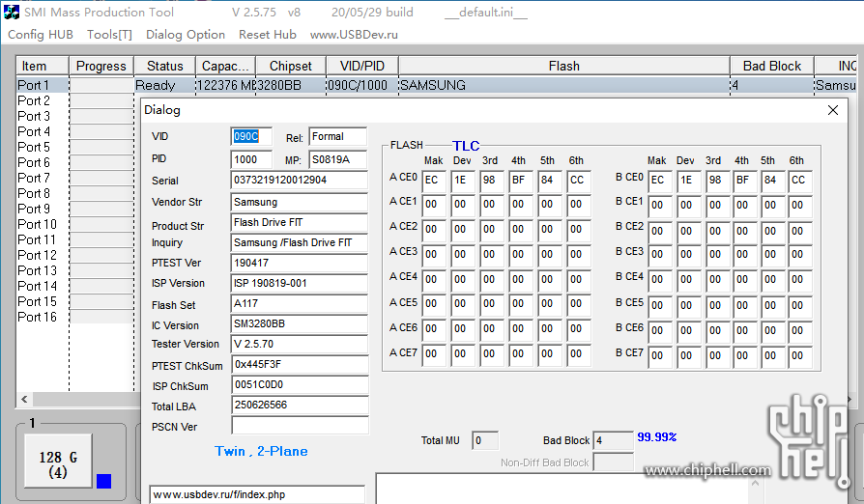Click the port list scroll left arrow
The height and width of the screenshot is (504, 864).
coord(24,399)
